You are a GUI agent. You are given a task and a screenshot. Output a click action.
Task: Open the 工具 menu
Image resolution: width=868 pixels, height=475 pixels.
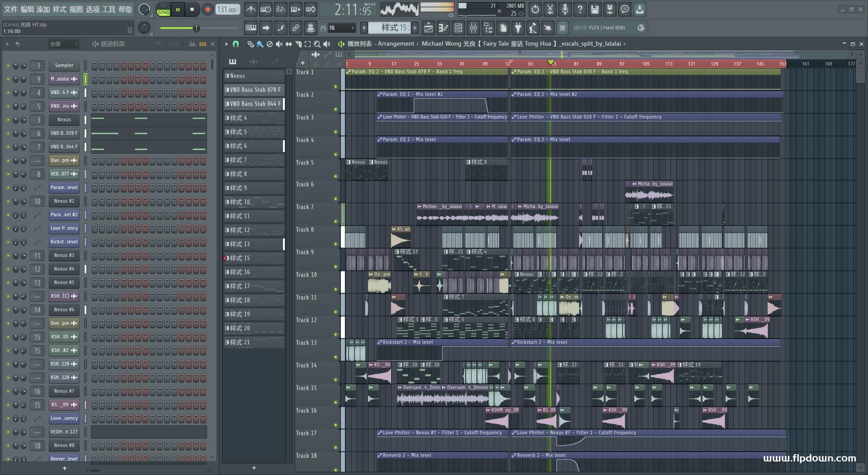108,9
